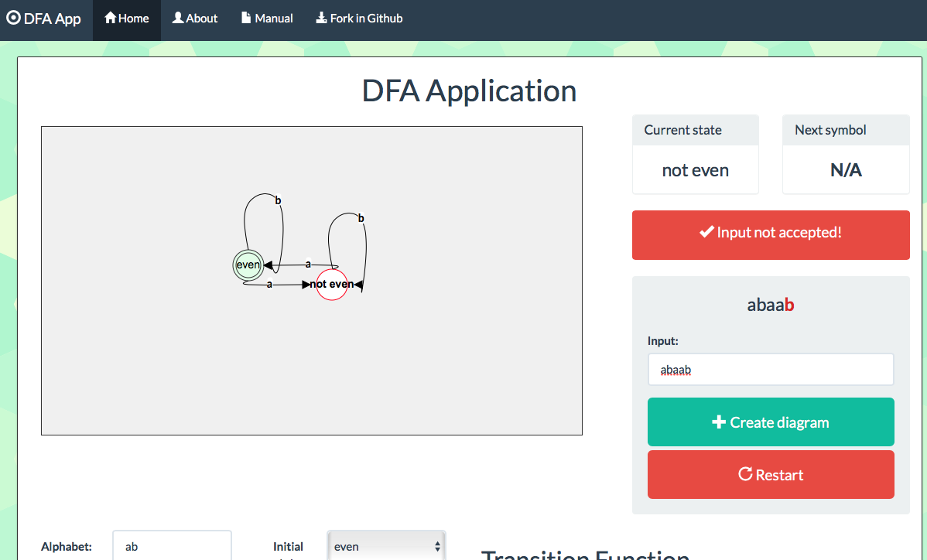Click the checkmark icon in the red alert
Image resolution: width=927 pixels, height=560 pixels.
[x=706, y=232]
